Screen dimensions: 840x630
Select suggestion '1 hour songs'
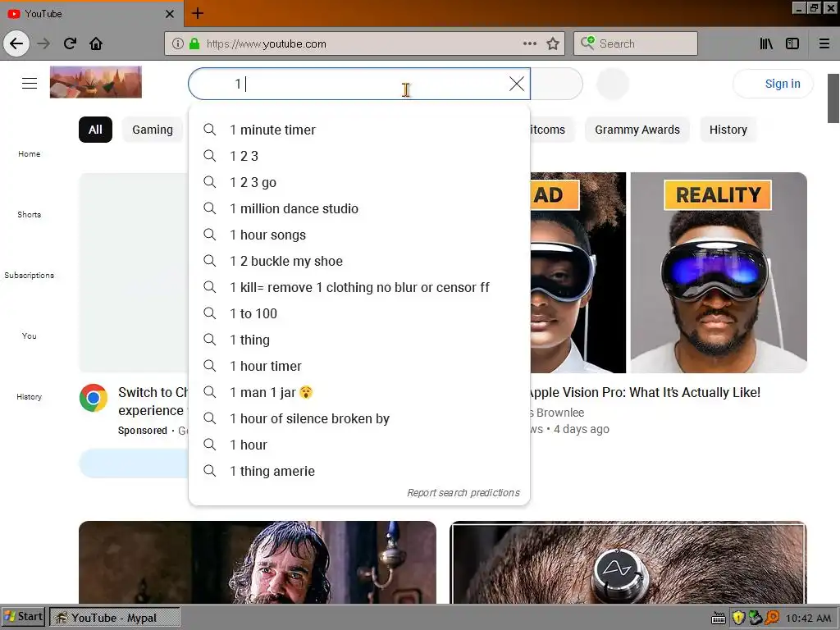(x=359, y=235)
